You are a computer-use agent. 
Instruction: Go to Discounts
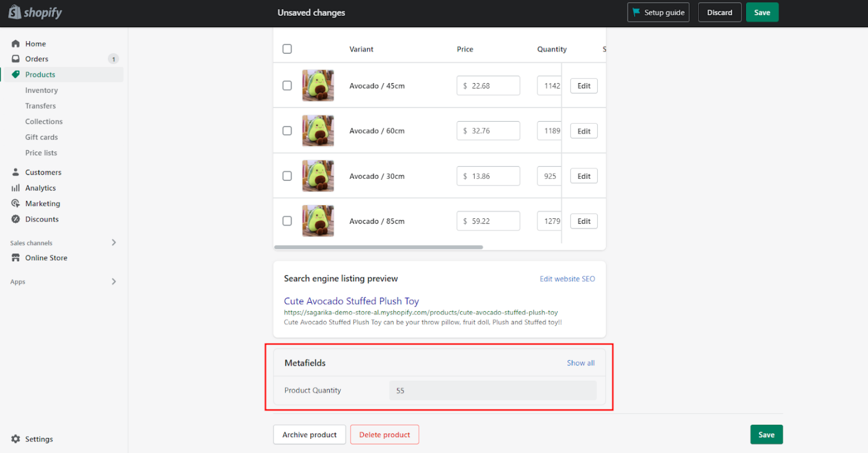(x=42, y=219)
